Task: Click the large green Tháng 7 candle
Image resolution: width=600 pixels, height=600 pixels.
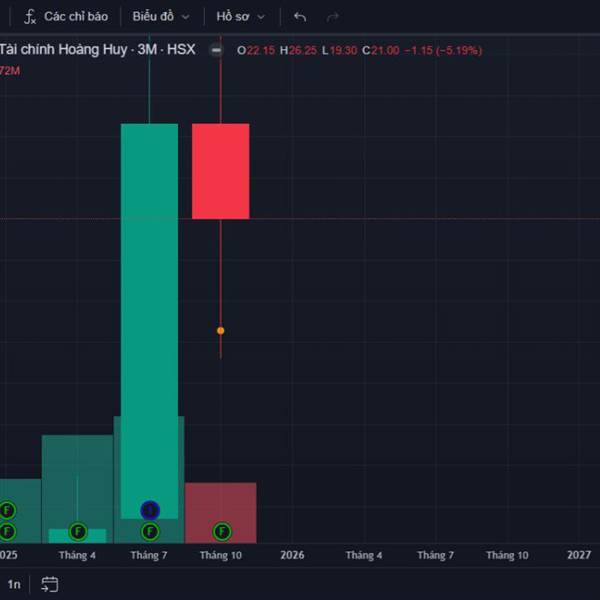Action: [150, 300]
